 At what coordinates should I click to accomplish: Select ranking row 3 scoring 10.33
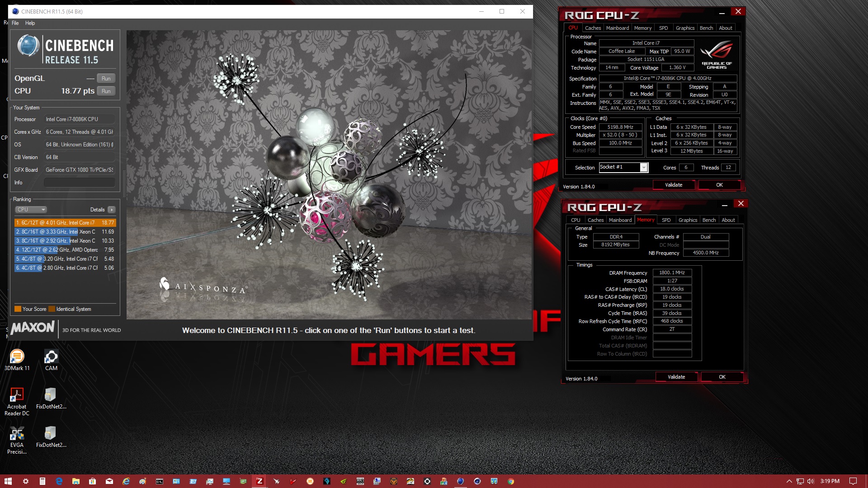pos(65,241)
